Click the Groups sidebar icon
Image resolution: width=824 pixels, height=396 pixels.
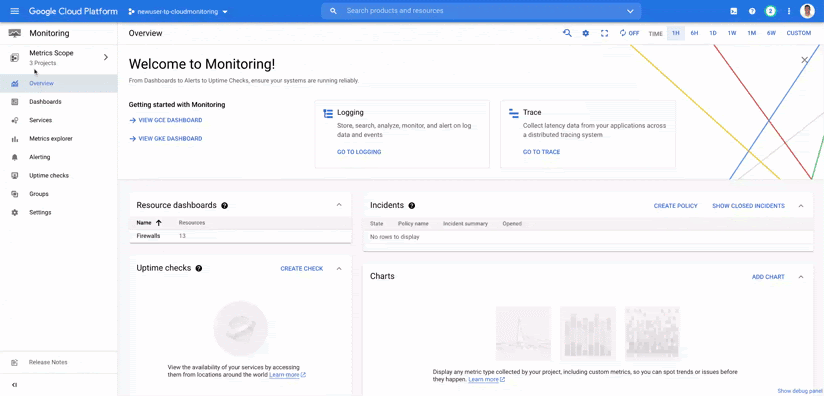point(15,194)
